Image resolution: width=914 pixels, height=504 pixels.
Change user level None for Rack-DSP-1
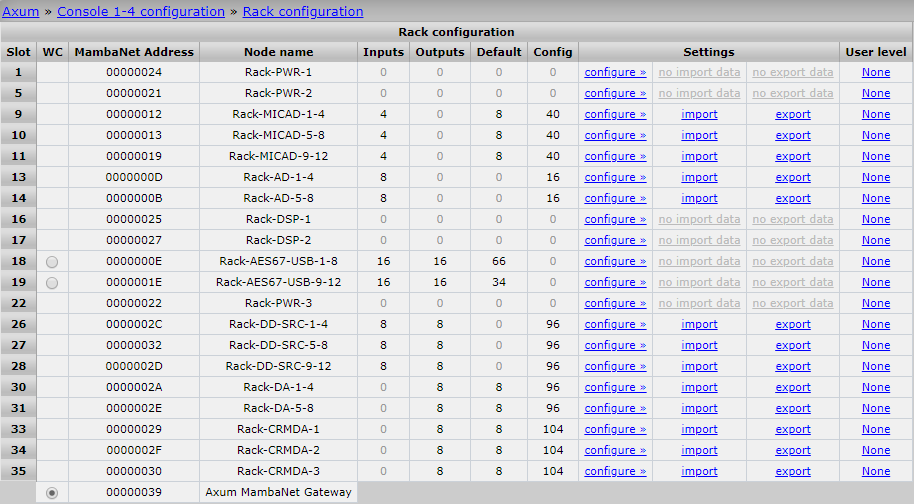click(x=876, y=219)
